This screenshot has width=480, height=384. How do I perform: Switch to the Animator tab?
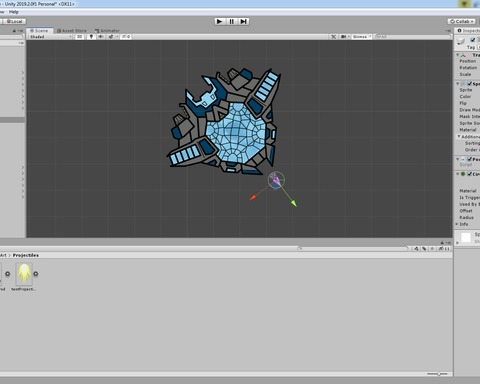[107, 30]
